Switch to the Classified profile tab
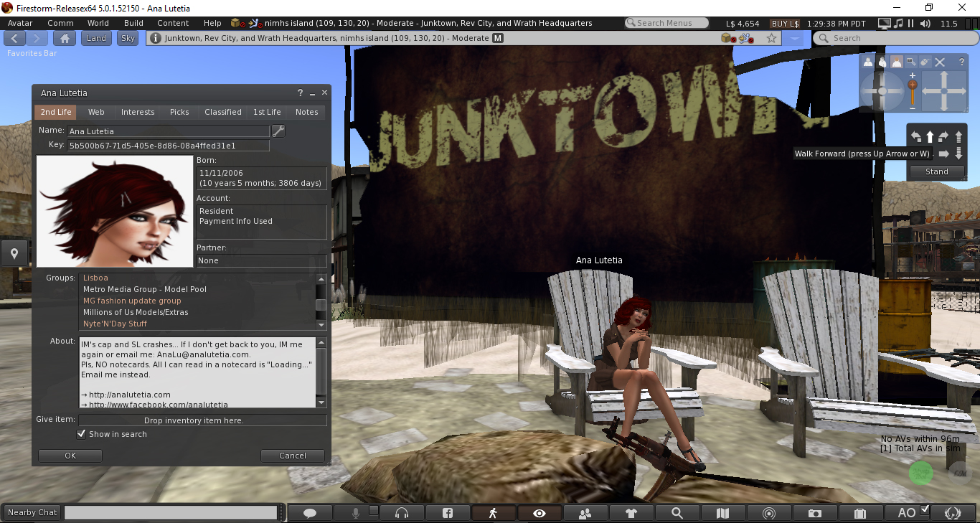The width and height of the screenshot is (980, 523). coord(223,112)
